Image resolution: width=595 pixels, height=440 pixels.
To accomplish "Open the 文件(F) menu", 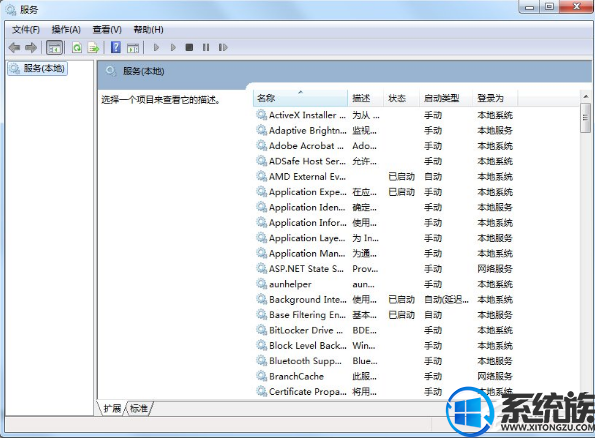I will click(26, 30).
